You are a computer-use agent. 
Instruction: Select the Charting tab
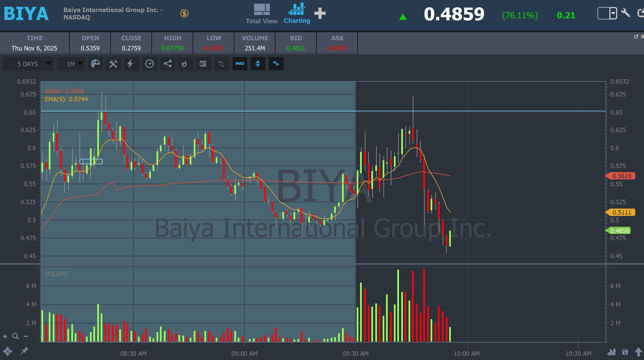point(297,14)
